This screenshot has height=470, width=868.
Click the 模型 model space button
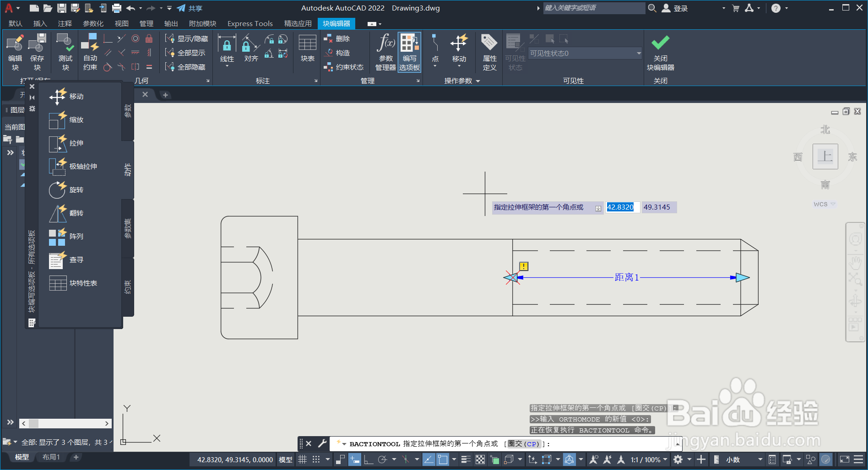click(285, 459)
